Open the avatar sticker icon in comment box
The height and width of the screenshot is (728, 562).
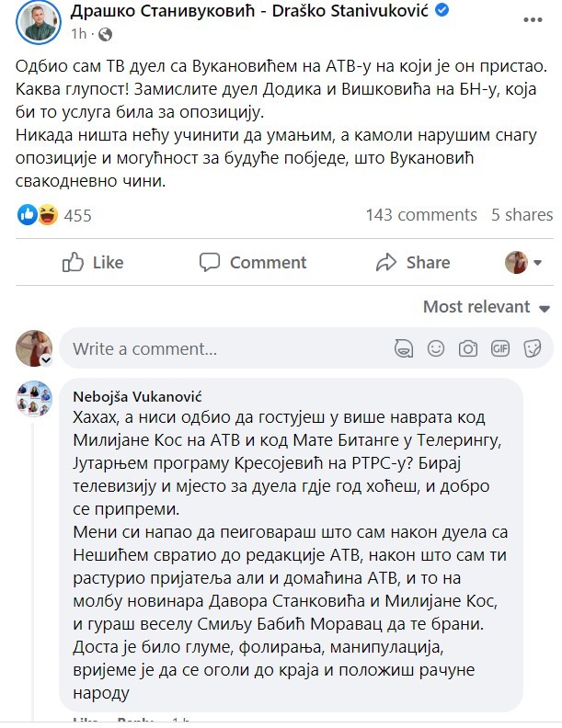click(404, 348)
